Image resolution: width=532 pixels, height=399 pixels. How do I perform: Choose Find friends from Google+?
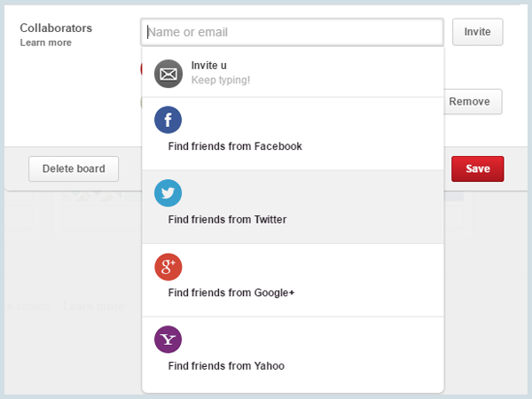pyautogui.click(x=293, y=280)
